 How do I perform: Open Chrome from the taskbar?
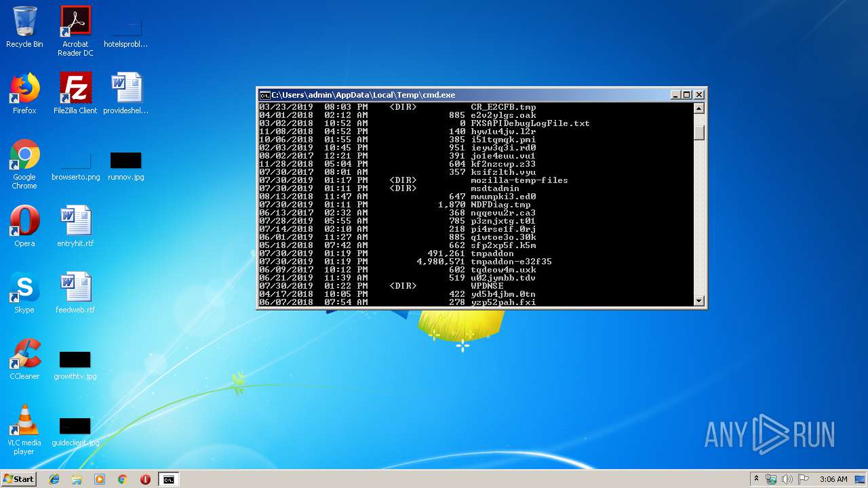[x=123, y=479]
